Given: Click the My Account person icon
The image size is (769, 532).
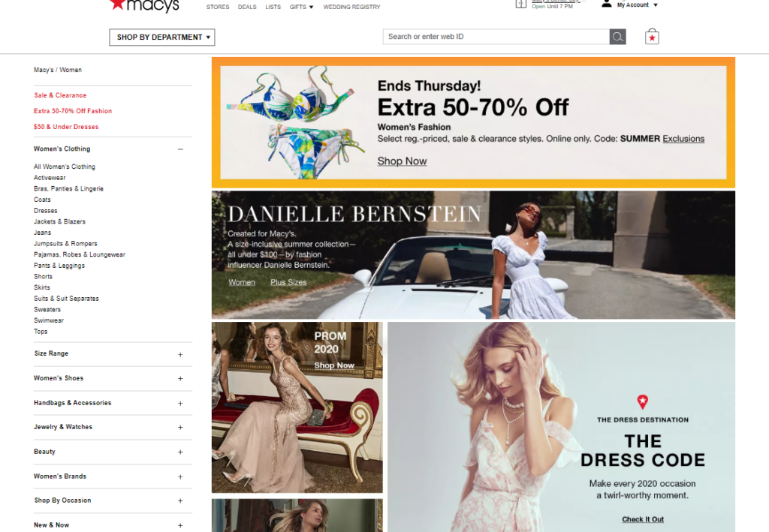Looking at the screenshot, I should 607,4.
